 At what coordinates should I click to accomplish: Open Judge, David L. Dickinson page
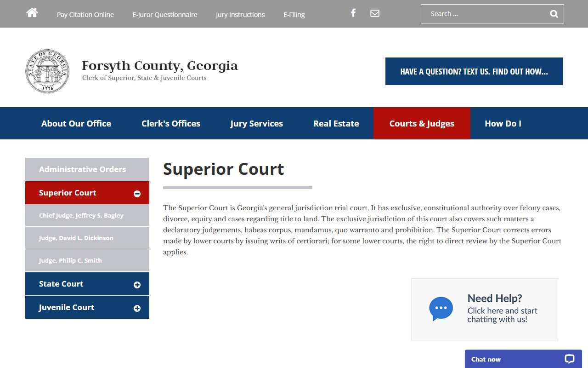(87, 238)
